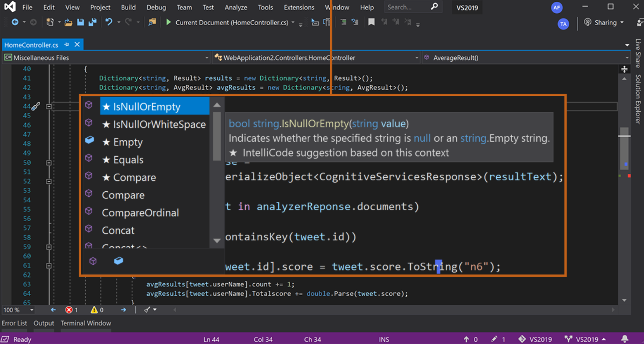Split the editor using the splitter icon above the scrollbar

click(624, 69)
